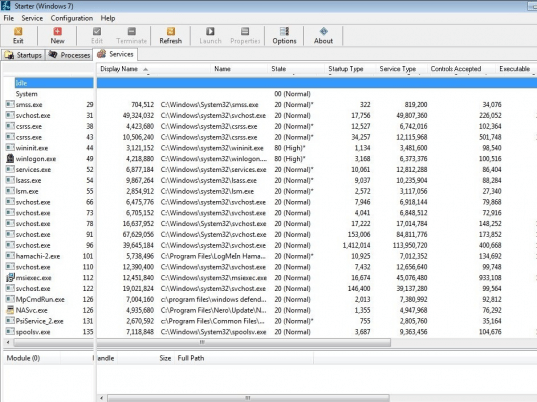This screenshot has height=402, width=537.
Task: Switch to the Startups tab
Action: pyautogui.click(x=23, y=55)
